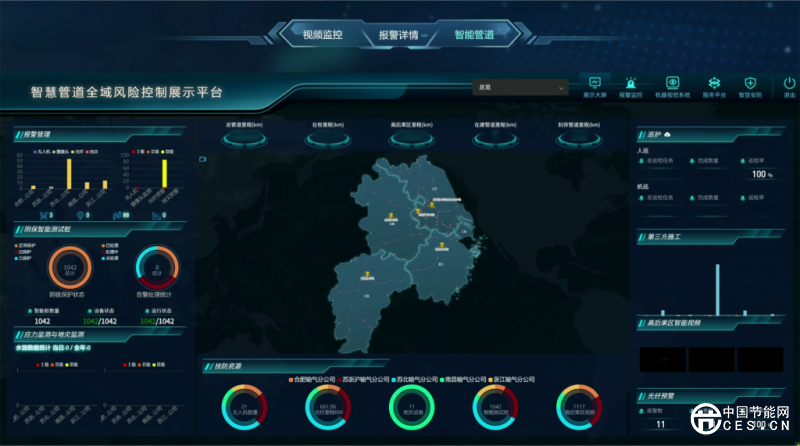800x446 pixels.
Task: Click the 在建管道里程(km) disc indicator
Action: (495, 139)
